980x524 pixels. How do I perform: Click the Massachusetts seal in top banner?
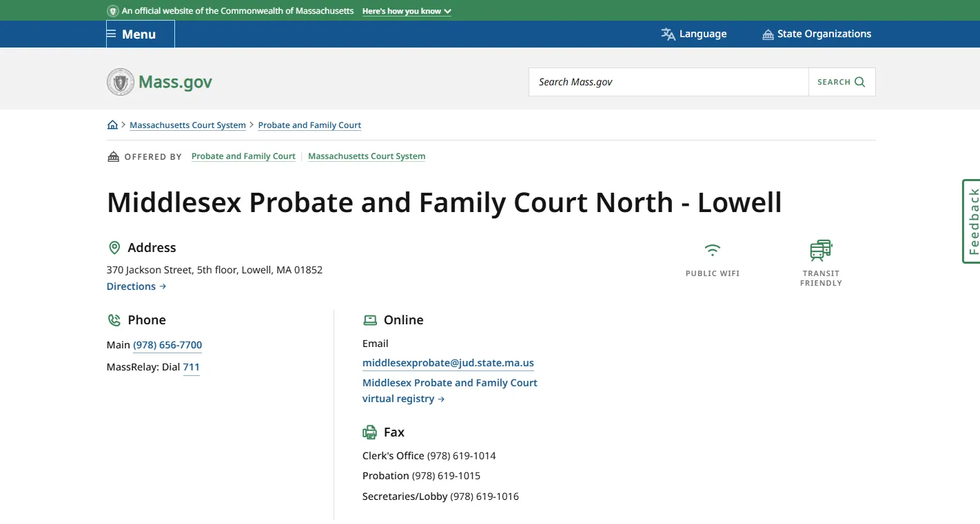[x=113, y=11]
